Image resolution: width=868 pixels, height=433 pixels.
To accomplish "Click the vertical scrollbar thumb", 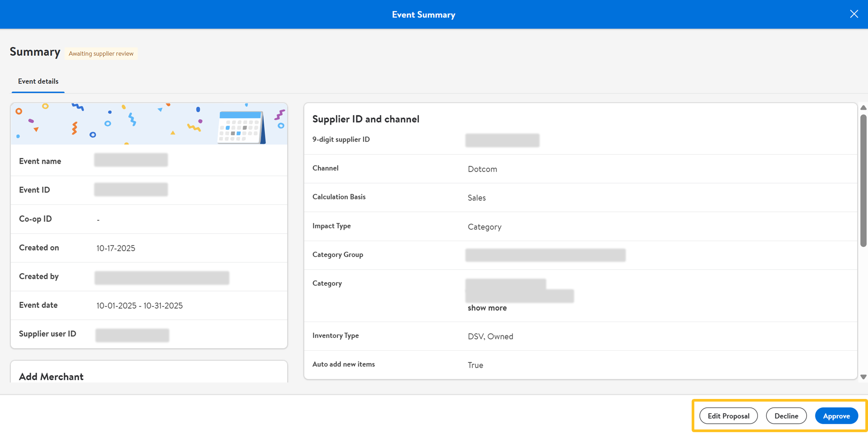I will (x=863, y=180).
